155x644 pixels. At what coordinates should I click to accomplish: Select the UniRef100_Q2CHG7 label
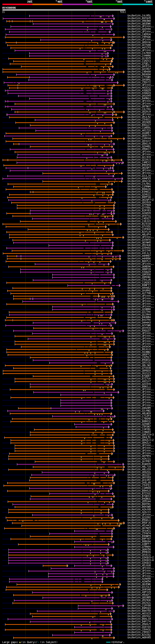click(139, 69)
